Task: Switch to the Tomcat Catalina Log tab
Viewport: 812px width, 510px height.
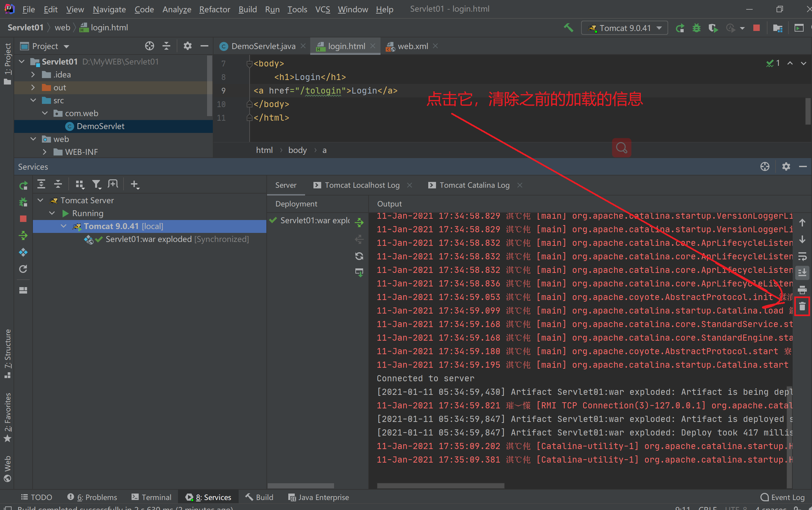Action: point(474,185)
